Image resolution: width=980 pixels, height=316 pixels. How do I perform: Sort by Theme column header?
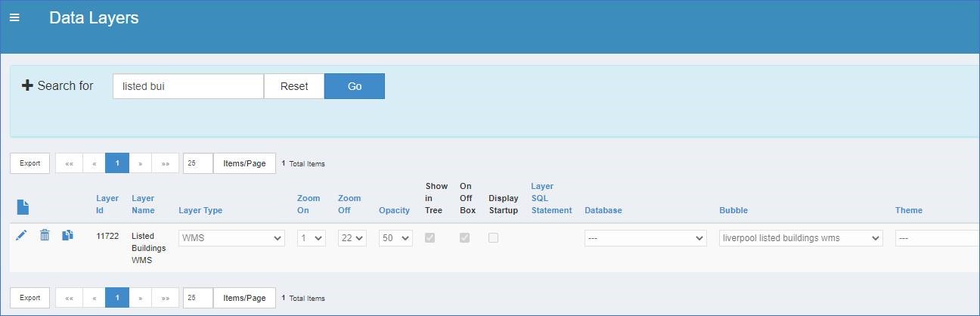coord(909,210)
